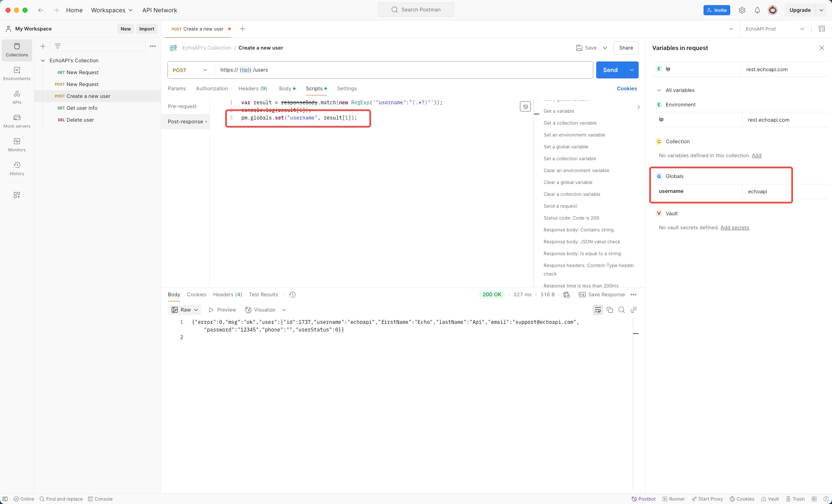Open Mock servers in sidebar
The height and width of the screenshot is (504, 832).
pos(17,121)
